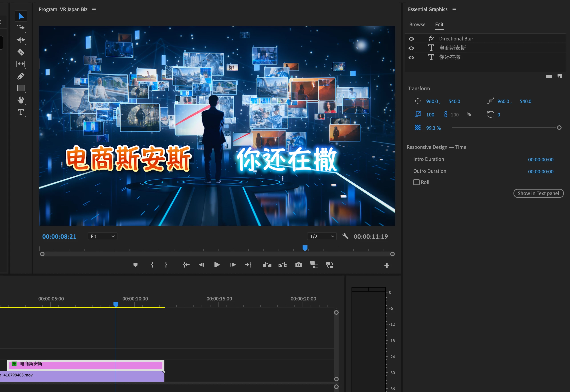Open the Program monitor panel menu
This screenshot has height=392, width=570.
click(94, 10)
